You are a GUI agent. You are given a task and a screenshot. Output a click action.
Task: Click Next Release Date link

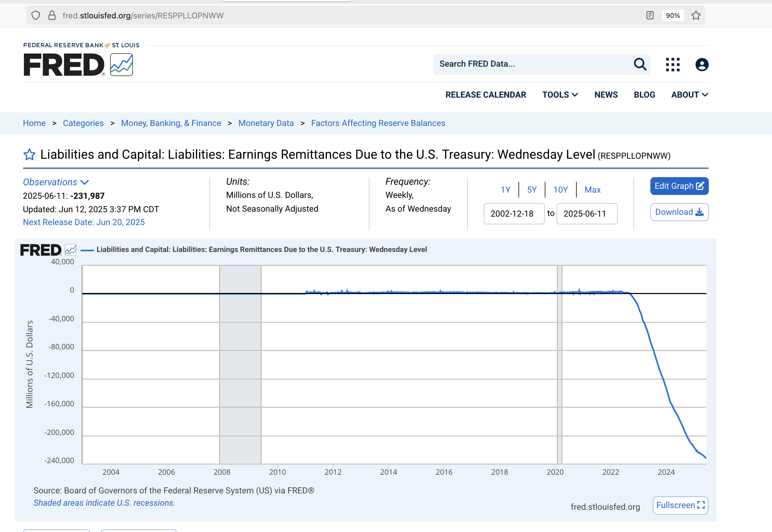[x=84, y=222]
